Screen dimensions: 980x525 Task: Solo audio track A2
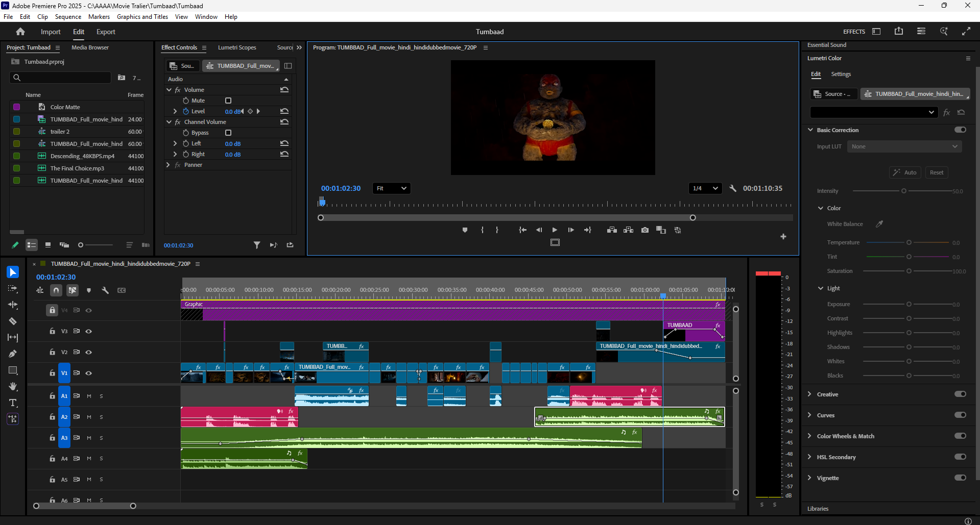pos(101,417)
